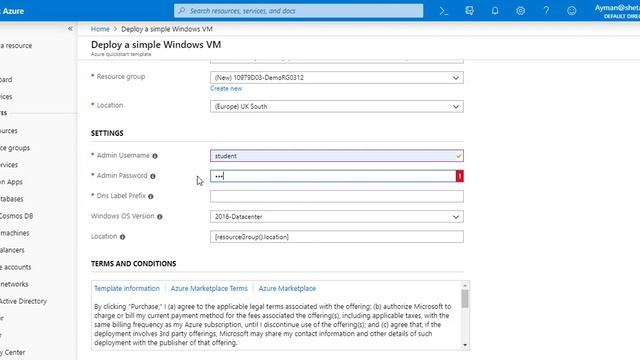Viewport: 640px width, 360px height.
Task: Collapse the left sidebar with double chevron
Action: (x=70, y=29)
